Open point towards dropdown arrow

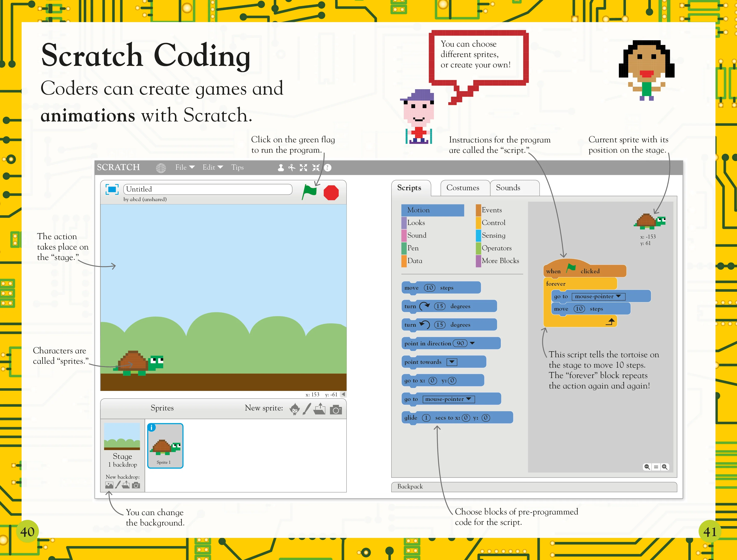click(x=452, y=362)
